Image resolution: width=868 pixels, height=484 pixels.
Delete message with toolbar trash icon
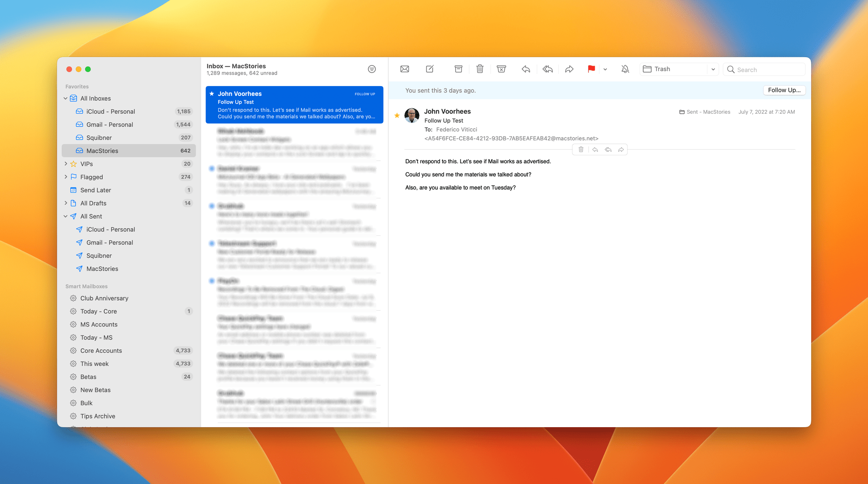(x=480, y=69)
